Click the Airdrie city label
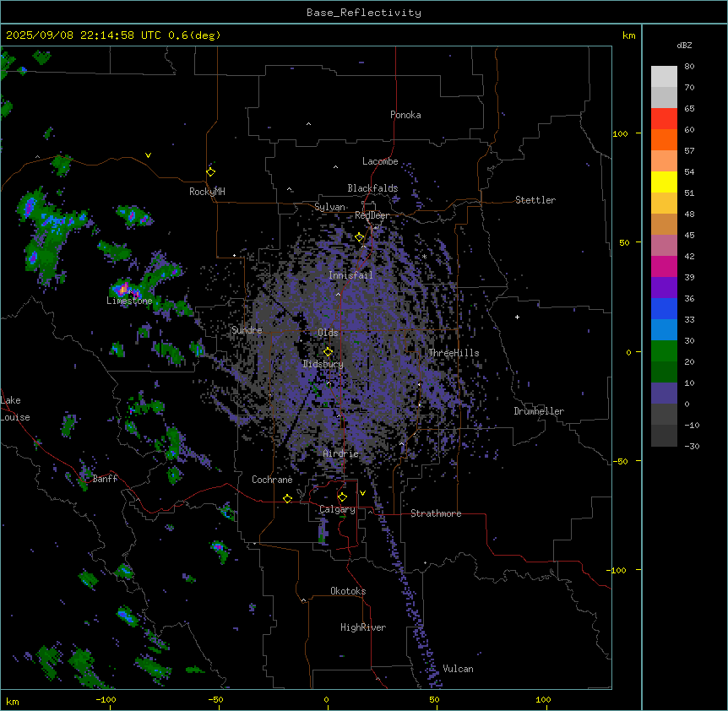Image resolution: width=728 pixels, height=711 pixels. [341, 453]
